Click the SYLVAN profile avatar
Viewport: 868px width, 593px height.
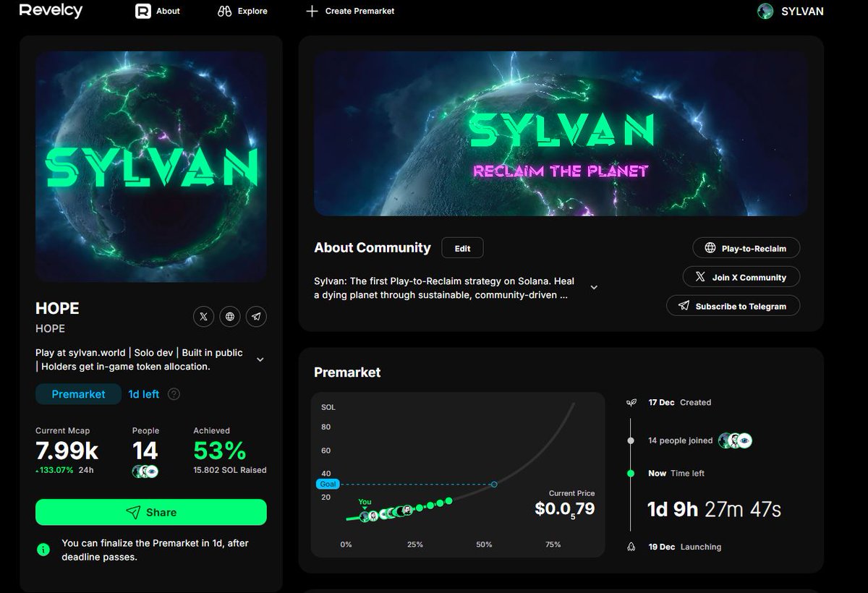(x=765, y=11)
